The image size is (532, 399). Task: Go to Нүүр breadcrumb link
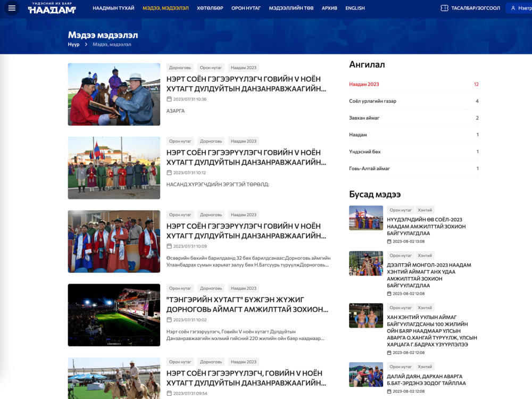[x=73, y=45]
